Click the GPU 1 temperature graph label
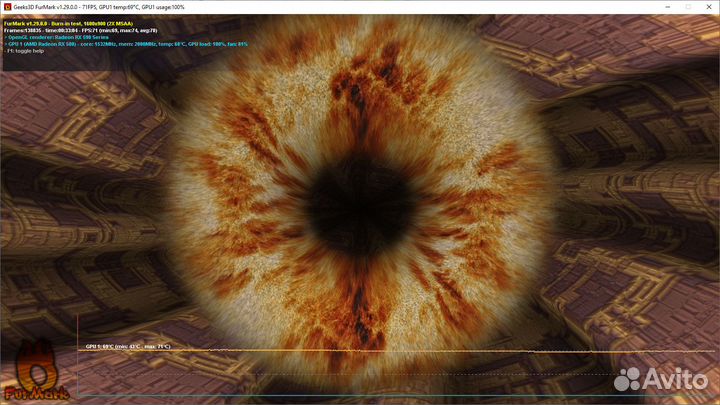 pos(128,346)
